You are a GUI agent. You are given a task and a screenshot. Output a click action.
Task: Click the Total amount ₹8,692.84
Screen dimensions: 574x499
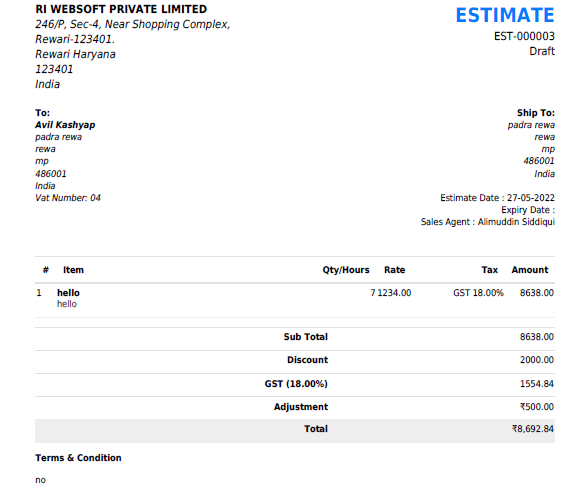pos(533,429)
